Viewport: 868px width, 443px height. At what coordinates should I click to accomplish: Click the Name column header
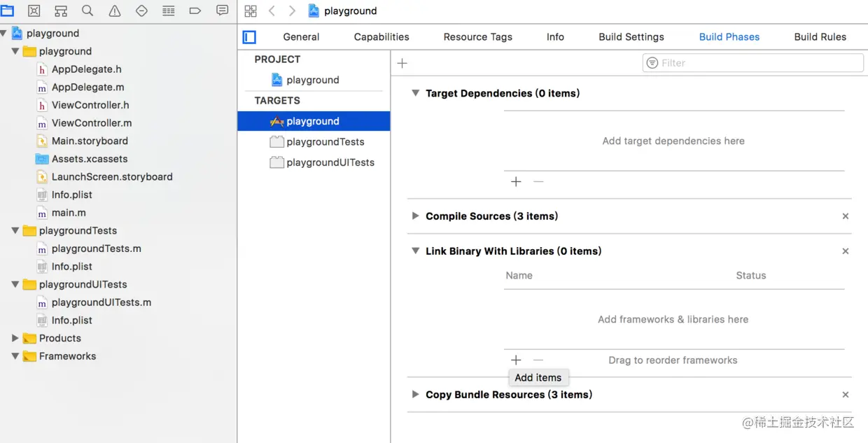519,276
